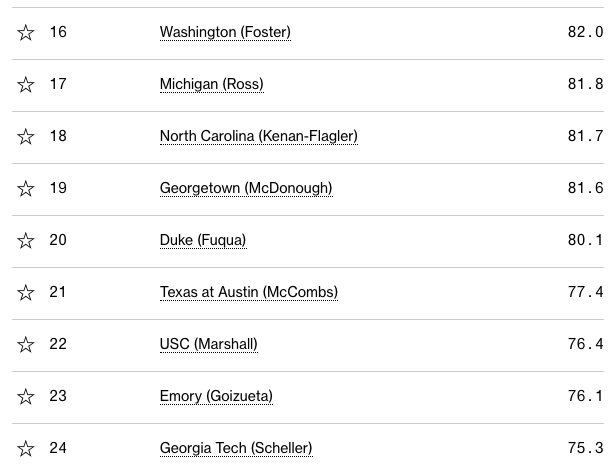Favorite Michigan (Ross) with the star

point(26,85)
